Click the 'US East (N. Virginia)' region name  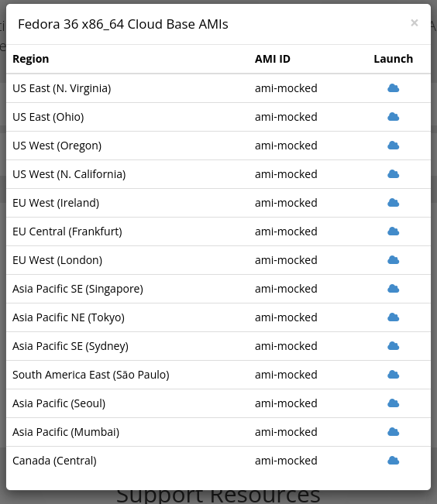62,88
